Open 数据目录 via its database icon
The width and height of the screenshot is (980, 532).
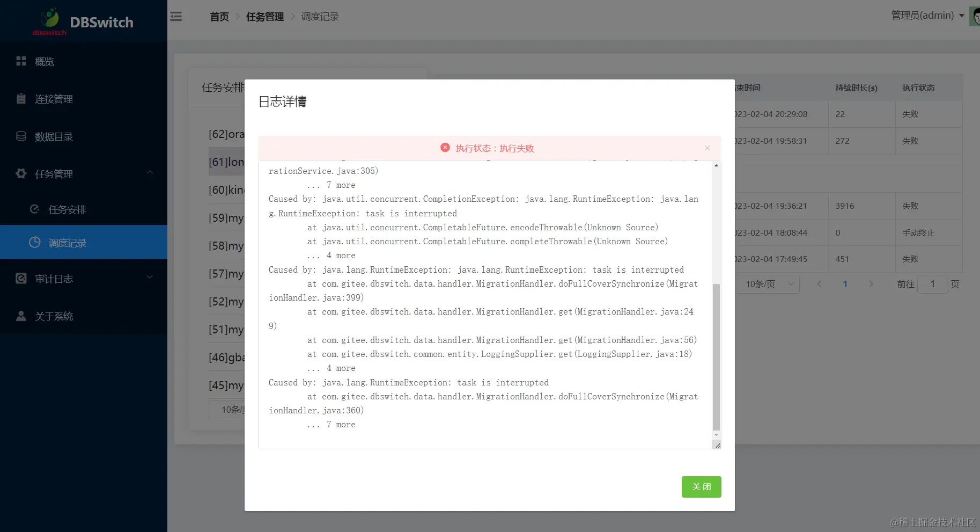tap(21, 136)
